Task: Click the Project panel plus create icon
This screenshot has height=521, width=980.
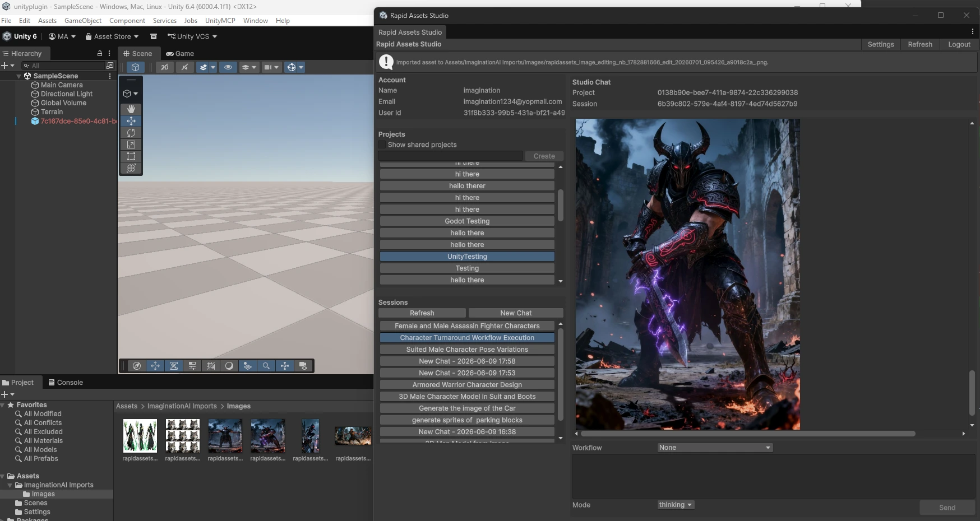Action: pyautogui.click(x=7, y=394)
